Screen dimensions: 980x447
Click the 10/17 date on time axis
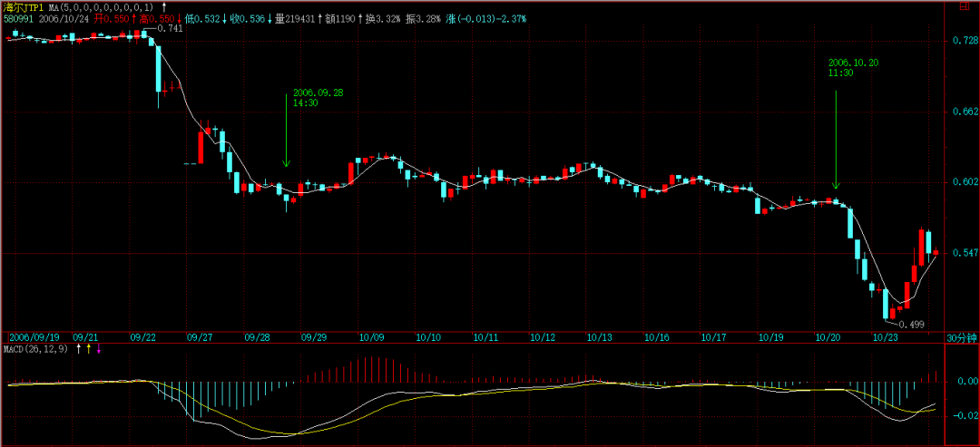click(x=714, y=337)
